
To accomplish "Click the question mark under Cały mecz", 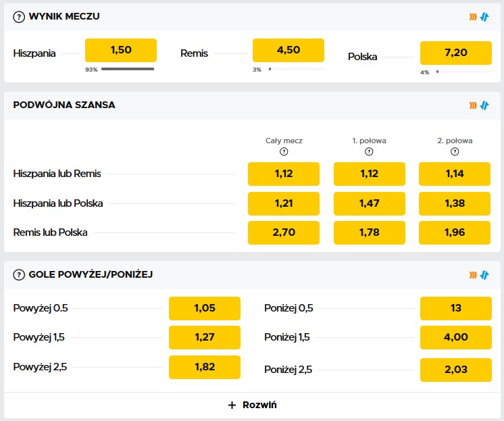I will (x=284, y=151).
